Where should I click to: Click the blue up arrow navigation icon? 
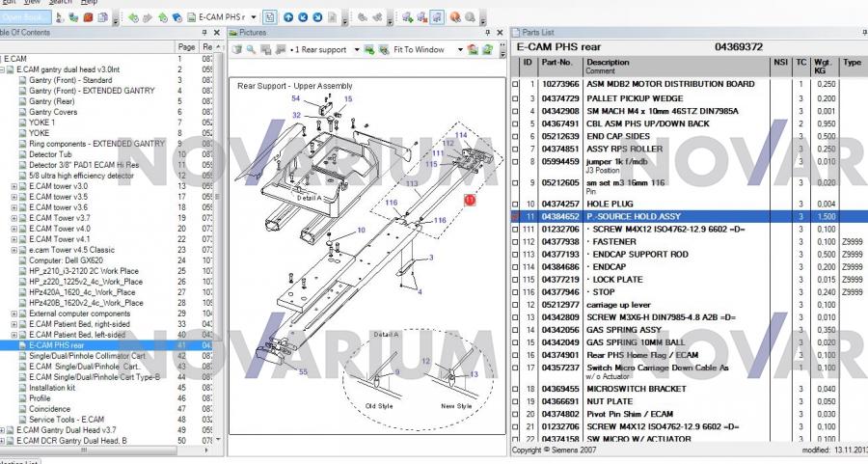pyautogui.click(x=289, y=17)
